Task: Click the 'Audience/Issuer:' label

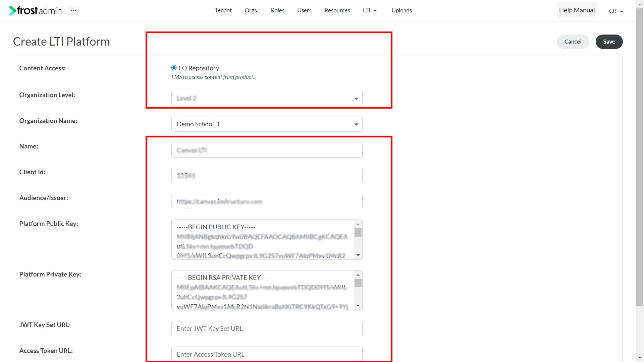Action: coord(44,198)
